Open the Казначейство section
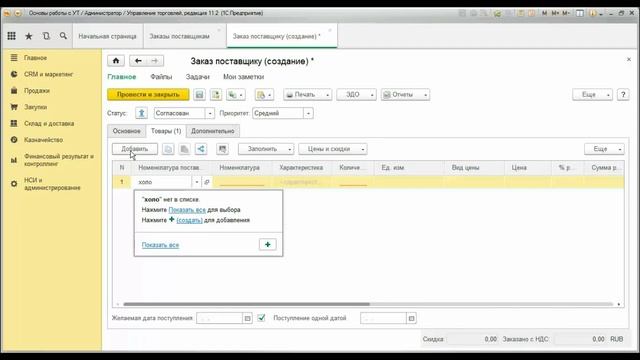Image resolution: width=640 pixels, height=360 pixels. click(43, 140)
